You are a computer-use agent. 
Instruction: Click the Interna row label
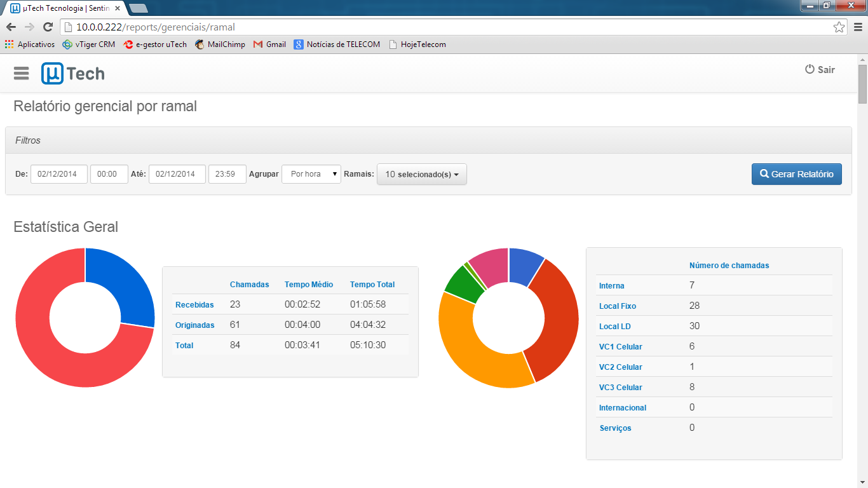click(611, 286)
